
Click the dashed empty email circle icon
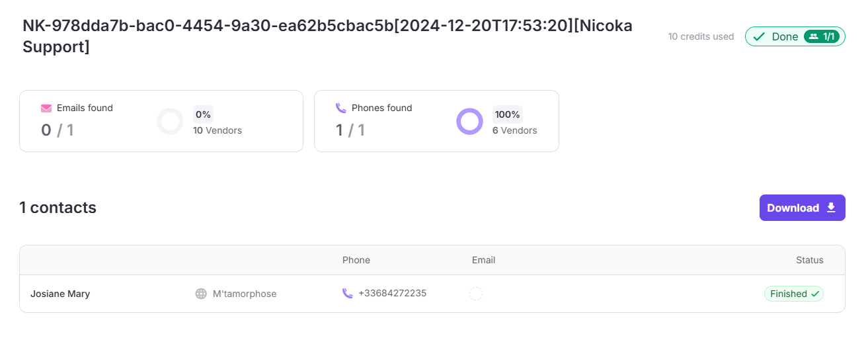pyautogui.click(x=476, y=294)
